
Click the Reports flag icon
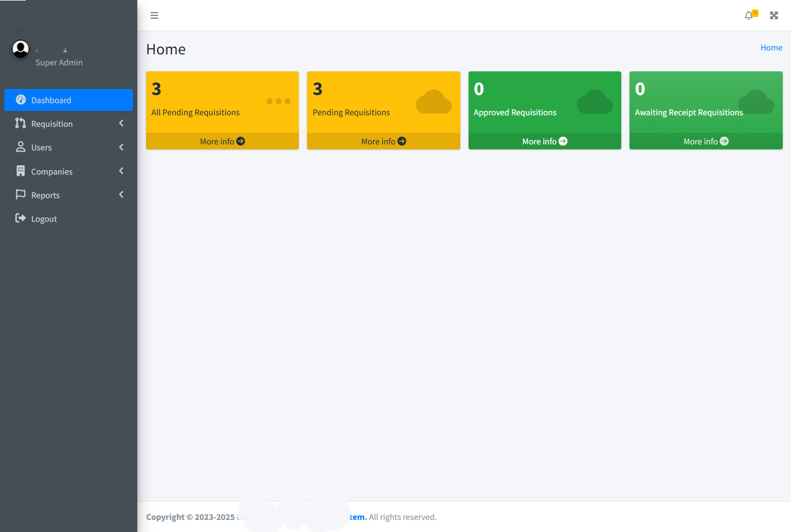tap(21, 194)
